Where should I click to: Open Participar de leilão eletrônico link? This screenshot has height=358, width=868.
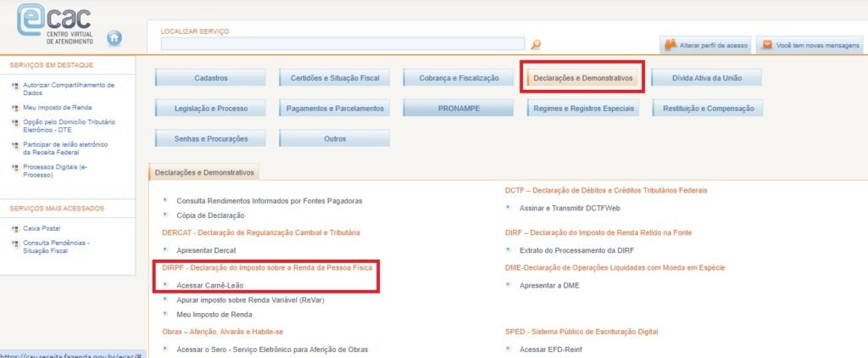65,148
